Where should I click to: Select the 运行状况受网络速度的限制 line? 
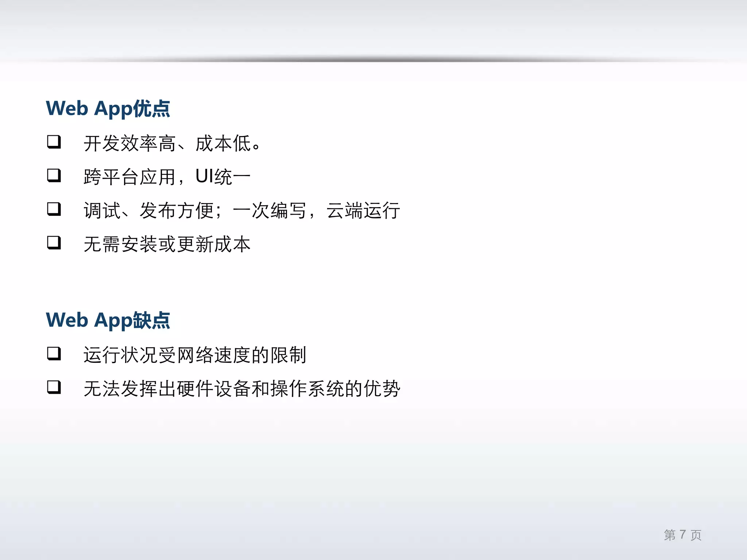point(195,355)
